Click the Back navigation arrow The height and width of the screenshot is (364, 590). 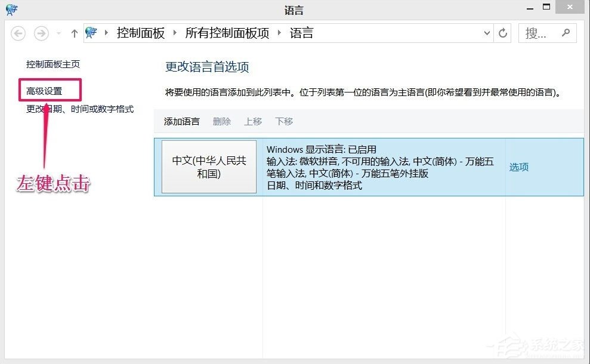(x=18, y=33)
